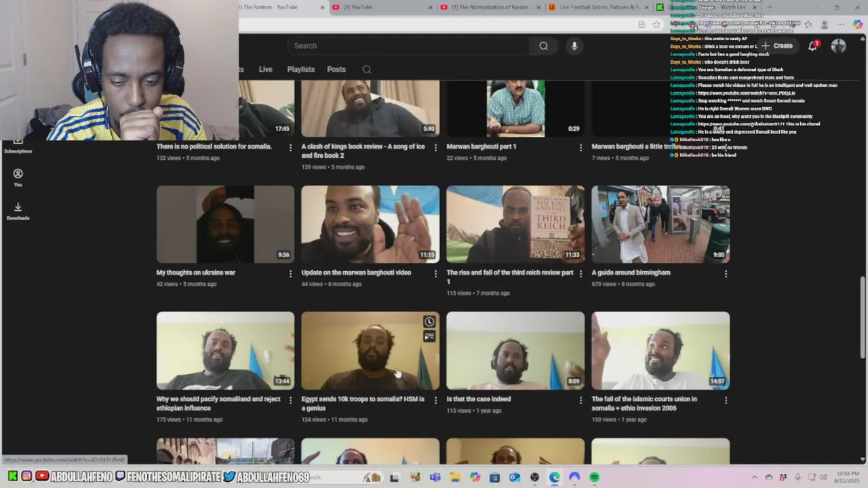This screenshot has width=868, height=488.
Task: Switch to the Live channel tab
Action: 265,69
